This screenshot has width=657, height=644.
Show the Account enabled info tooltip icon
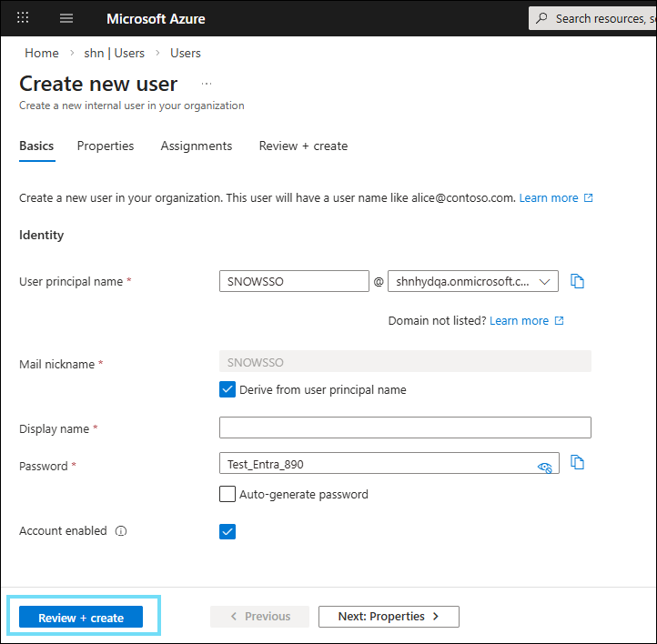coord(121,531)
